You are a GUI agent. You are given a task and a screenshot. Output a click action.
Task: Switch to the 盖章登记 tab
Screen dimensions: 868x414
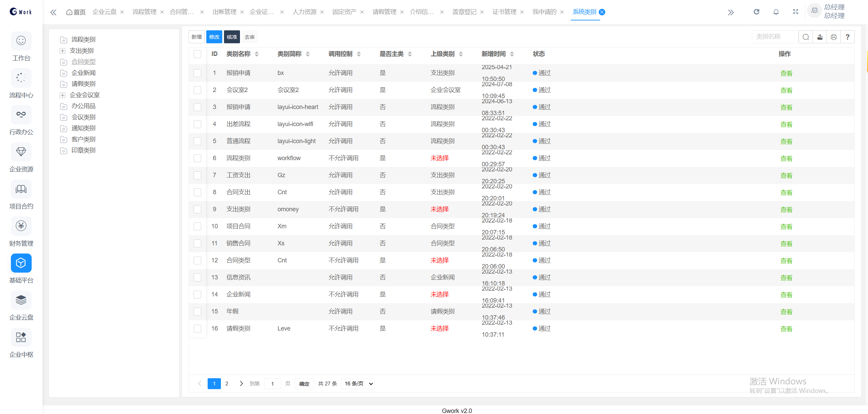point(464,12)
